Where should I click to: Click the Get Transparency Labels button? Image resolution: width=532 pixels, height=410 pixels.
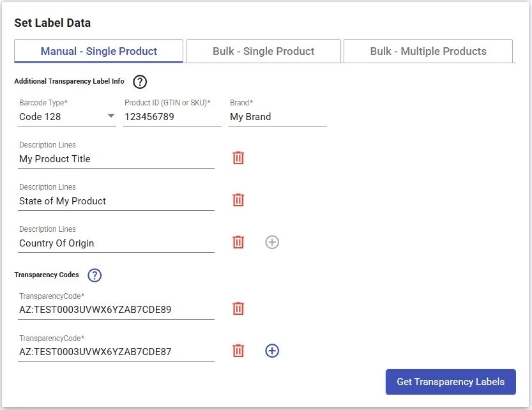(451, 382)
